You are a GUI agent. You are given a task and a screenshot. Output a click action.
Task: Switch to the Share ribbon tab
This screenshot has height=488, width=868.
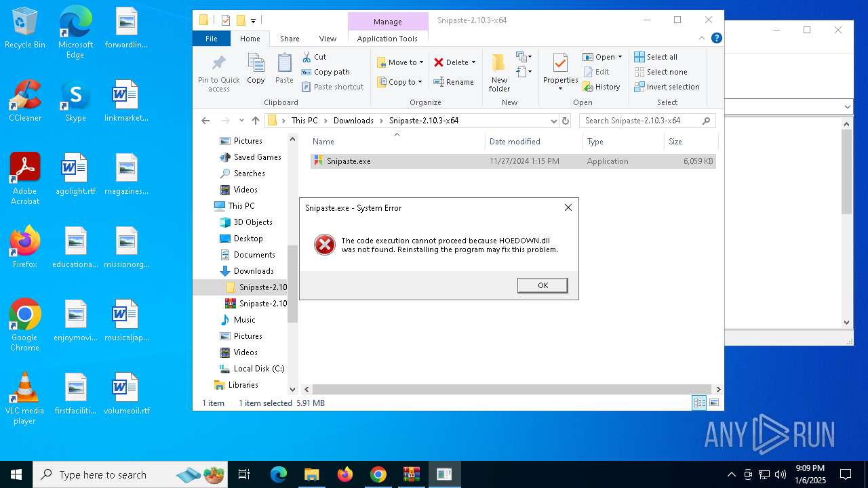pyautogui.click(x=290, y=39)
